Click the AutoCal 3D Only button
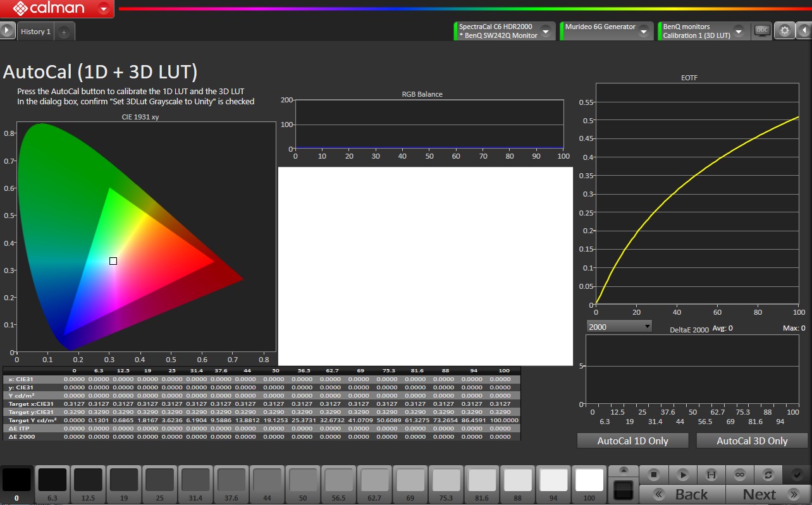Screen dimensions: 812x505 click(x=752, y=441)
